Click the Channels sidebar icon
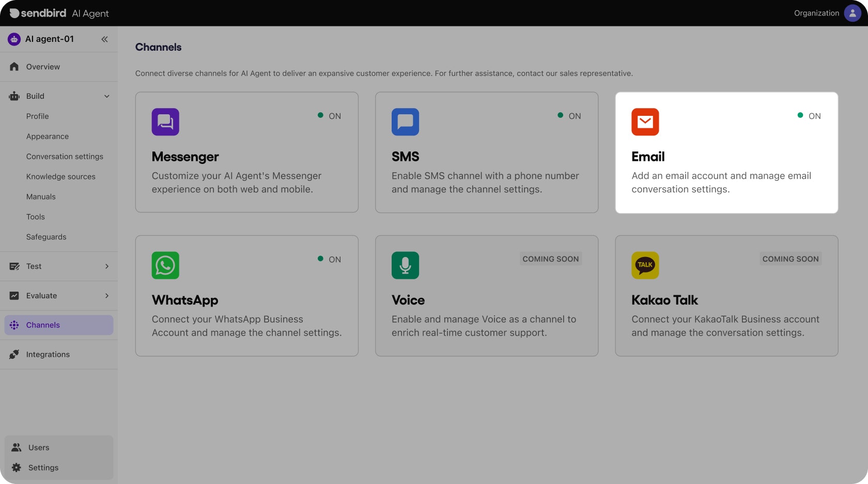This screenshot has width=868, height=484. 14,325
